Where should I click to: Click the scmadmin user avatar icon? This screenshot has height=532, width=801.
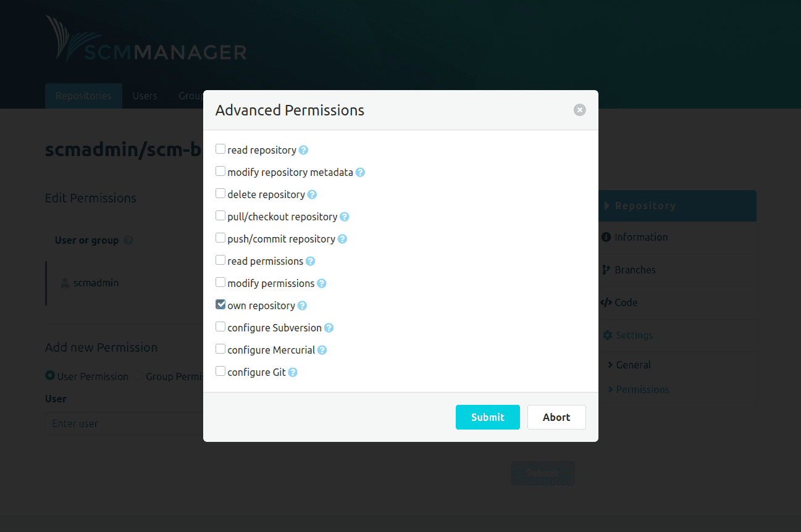point(65,283)
